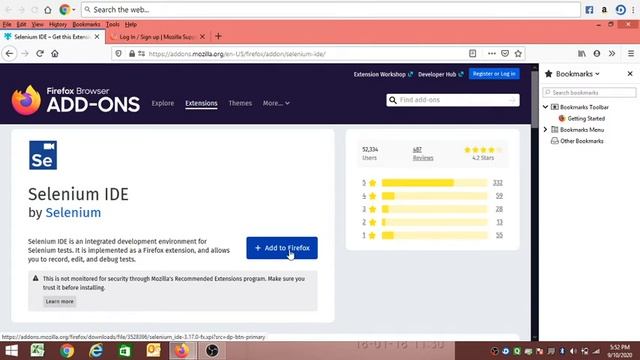Open the Extension Workshop link
The image size is (640, 360).
click(x=383, y=74)
